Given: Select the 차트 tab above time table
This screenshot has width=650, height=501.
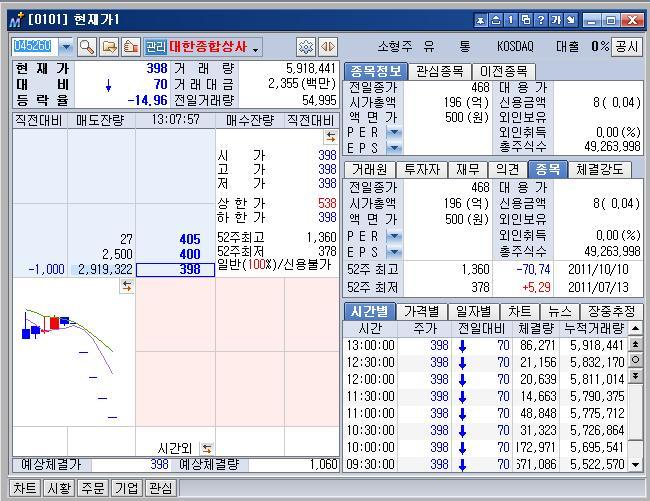Looking at the screenshot, I should pos(520,311).
